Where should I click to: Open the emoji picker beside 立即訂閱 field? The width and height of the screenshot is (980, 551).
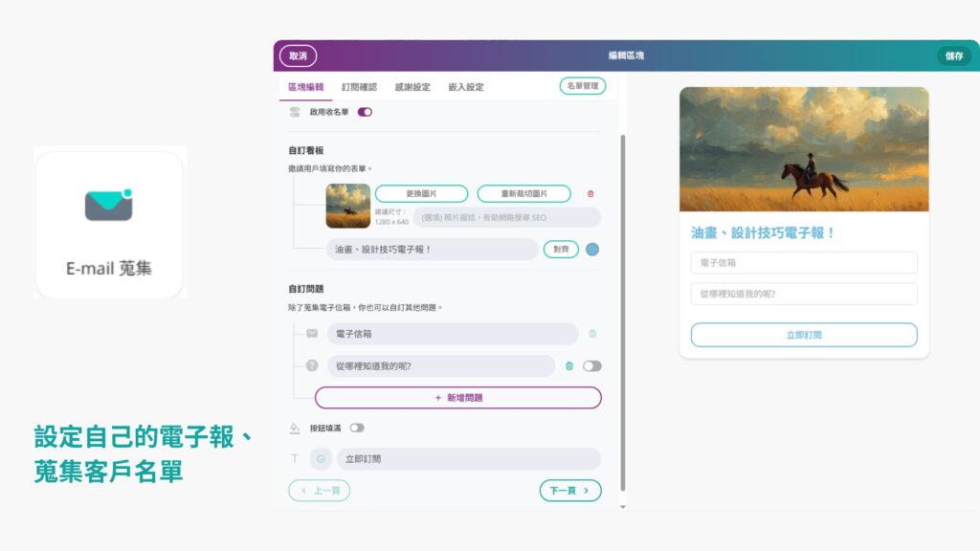321,459
